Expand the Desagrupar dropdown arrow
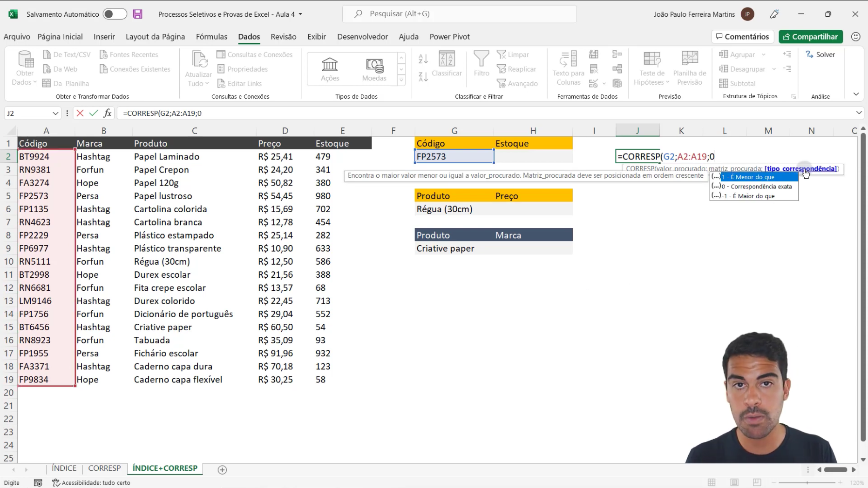 [774, 69]
